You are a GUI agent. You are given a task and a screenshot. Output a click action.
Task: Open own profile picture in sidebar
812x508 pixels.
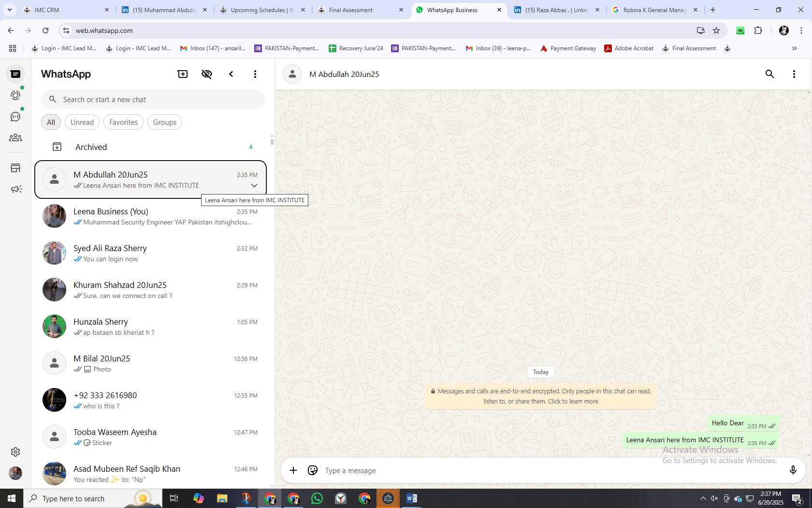[x=15, y=473]
